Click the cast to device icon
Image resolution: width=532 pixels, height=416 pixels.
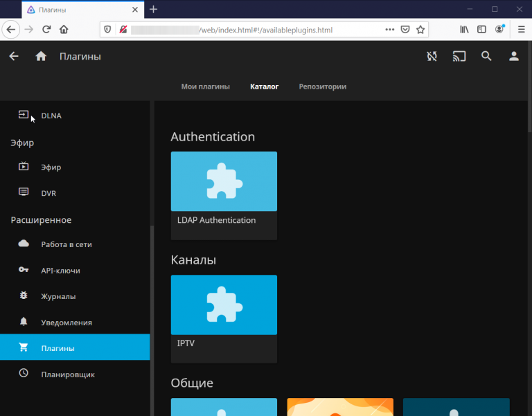coord(459,57)
